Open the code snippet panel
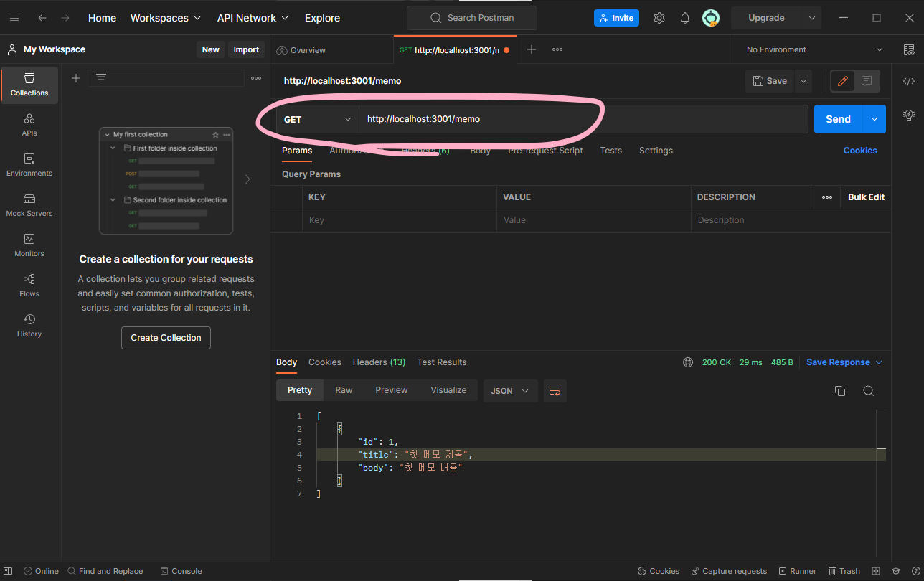The image size is (924, 581). tap(909, 81)
